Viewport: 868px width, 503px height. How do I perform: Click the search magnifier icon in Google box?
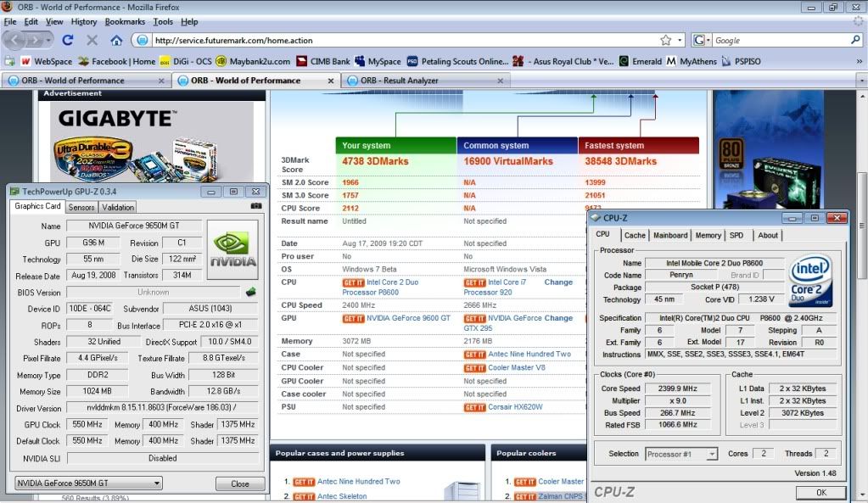pyautogui.click(x=856, y=40)
